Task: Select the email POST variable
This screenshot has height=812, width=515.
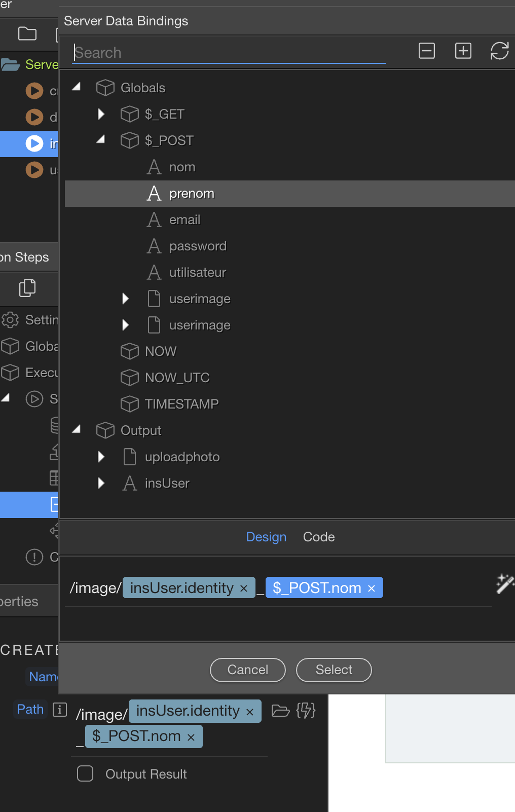Action: click(x=185, y=220)
